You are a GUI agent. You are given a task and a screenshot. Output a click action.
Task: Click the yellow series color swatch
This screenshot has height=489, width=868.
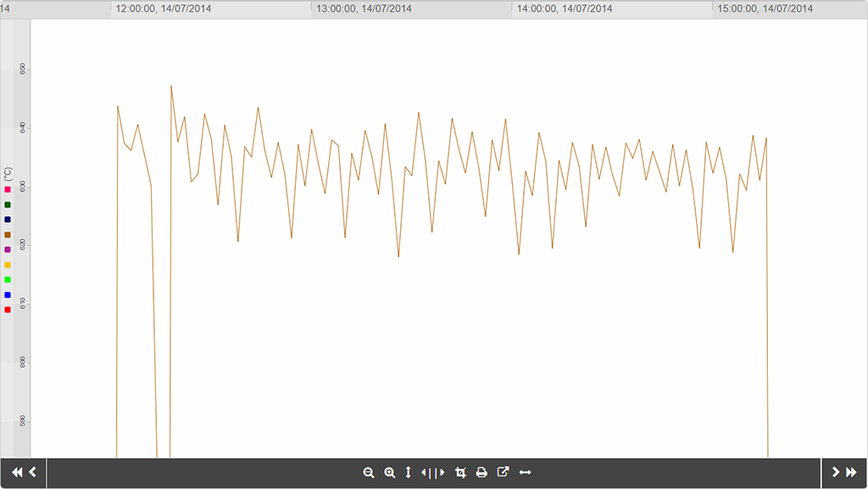click(x=8, y=265)
